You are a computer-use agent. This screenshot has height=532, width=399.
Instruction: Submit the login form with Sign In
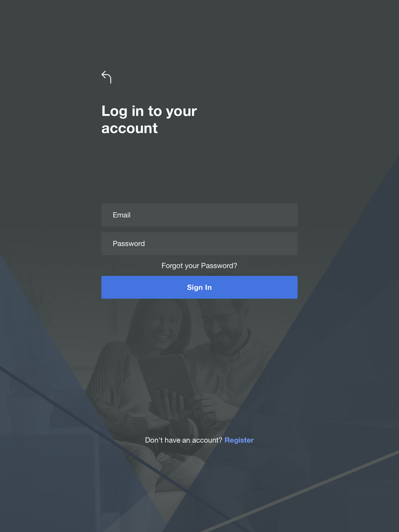[199, 287]
